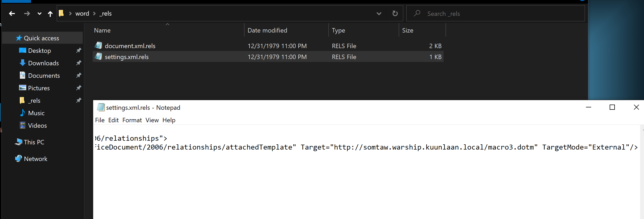644x219 pixels.
Task: Open the recent locations dropdown
Action: [39, 14]
